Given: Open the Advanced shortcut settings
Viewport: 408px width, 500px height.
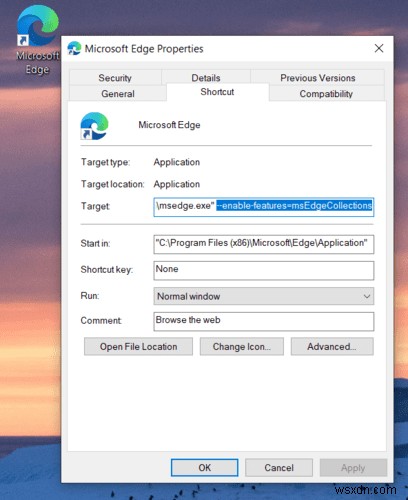Looking at the screenshot, I should click(x=332, y=347).
